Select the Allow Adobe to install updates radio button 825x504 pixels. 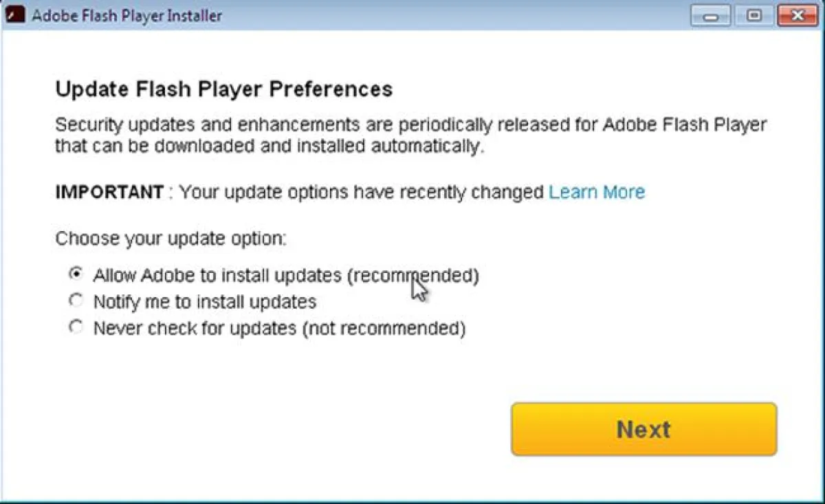(x=75, y=274)
